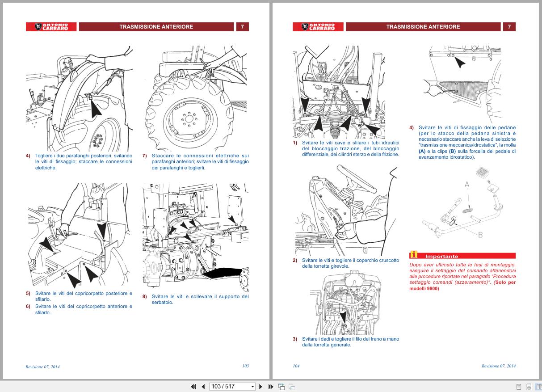This screenshot has width=542, height=392.
Task: Click the TRASMISSIONE ANTERIORE header on page 103
Action: click(x=156, y=27)
